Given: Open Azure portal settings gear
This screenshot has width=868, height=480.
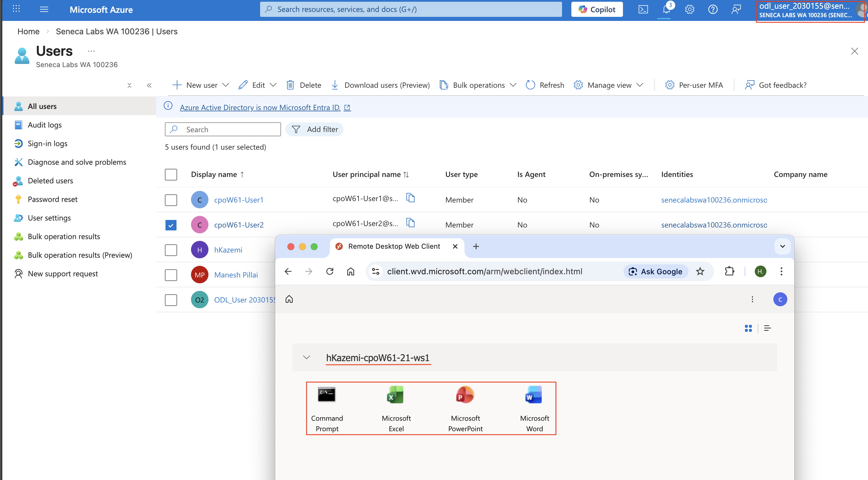Looking at the screenshot, I should pos(689,9).
